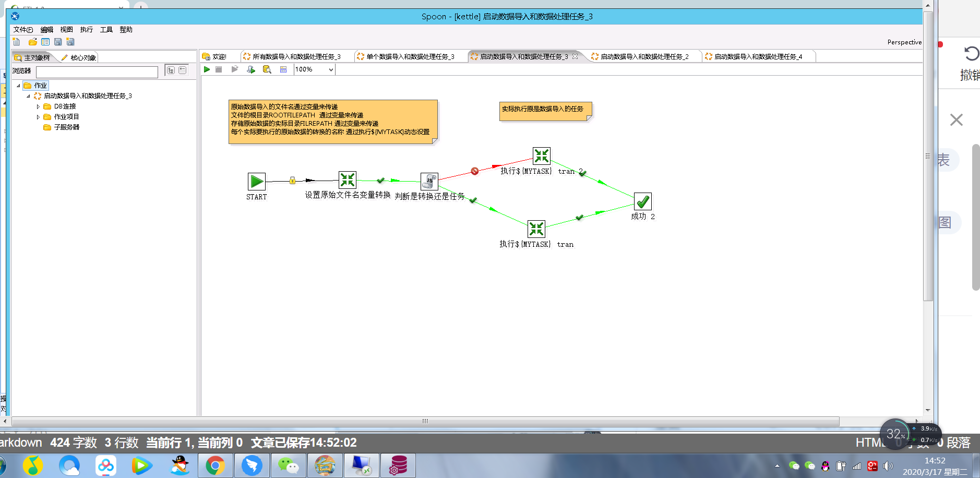Select the 成功 2 success entry icon
This screenshot has height=478, width=980.
pyautogui.click(x=643, y=201)
